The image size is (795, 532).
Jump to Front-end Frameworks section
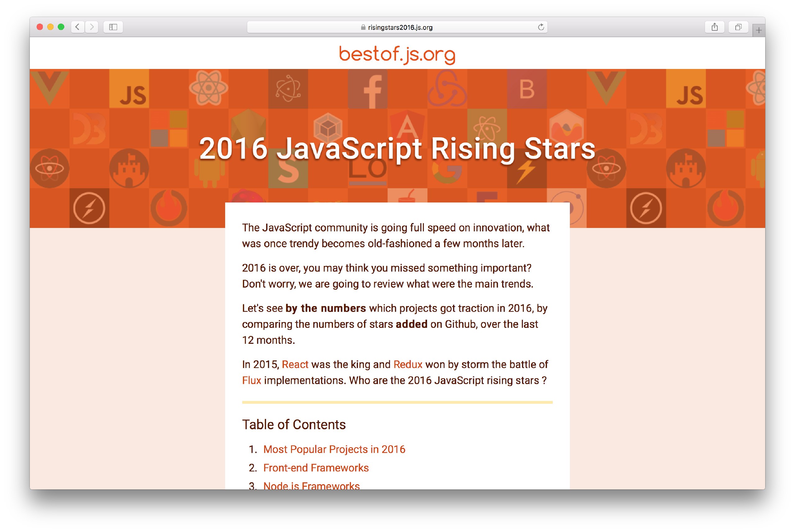316,468
